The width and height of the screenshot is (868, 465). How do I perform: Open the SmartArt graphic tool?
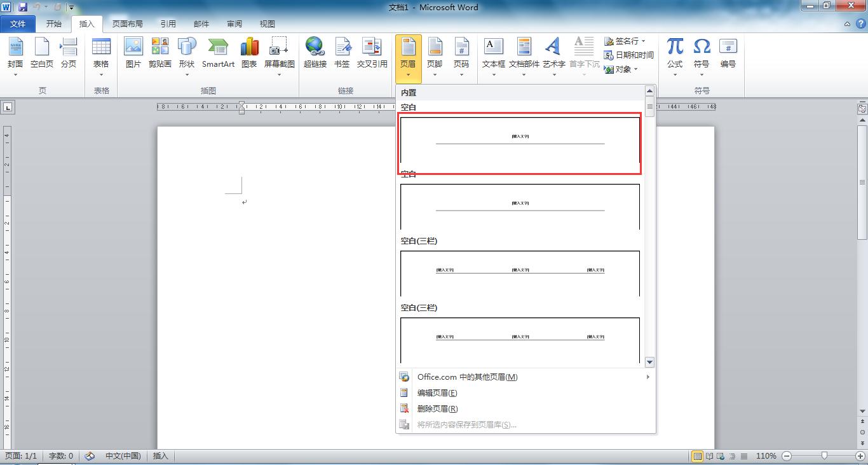pos(218,53)
